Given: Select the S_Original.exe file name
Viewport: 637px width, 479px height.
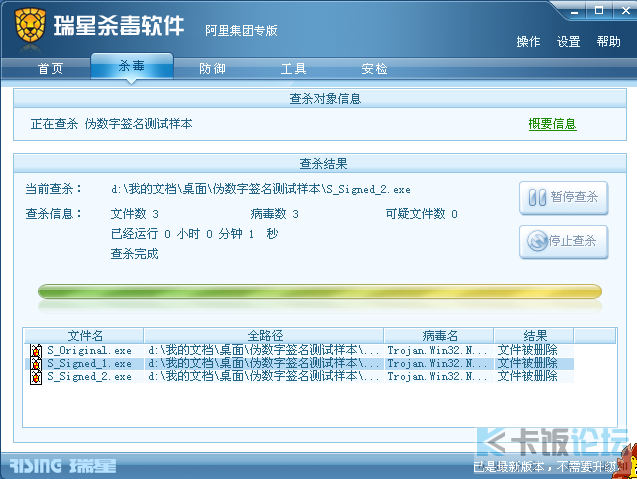Looking at the screenshot, I should [89, 351].
